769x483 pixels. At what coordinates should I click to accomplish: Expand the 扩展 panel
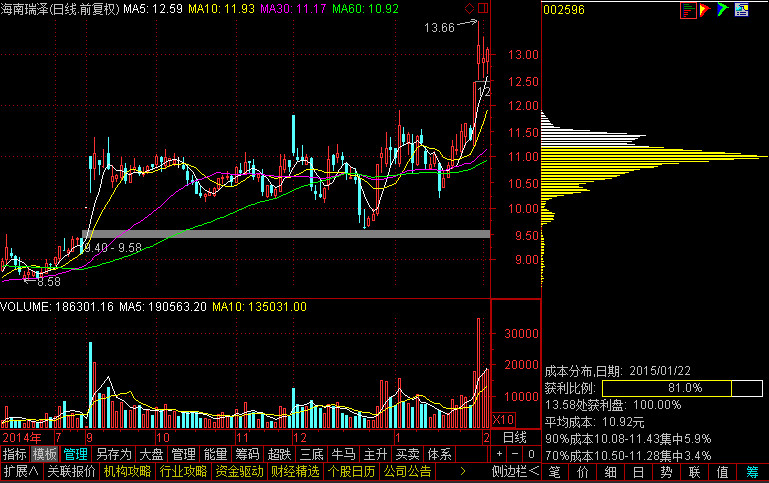[20, 471]
